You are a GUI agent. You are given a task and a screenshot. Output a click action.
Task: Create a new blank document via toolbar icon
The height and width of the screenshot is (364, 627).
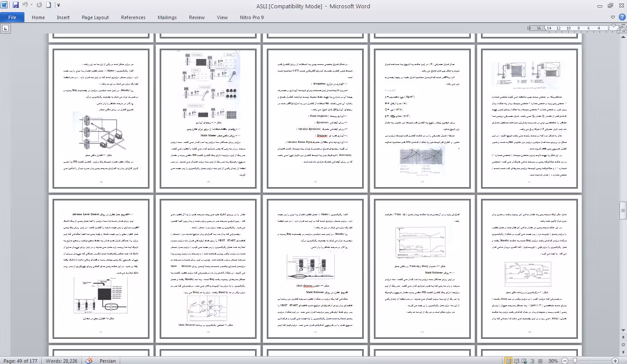(x=49, y=5)
